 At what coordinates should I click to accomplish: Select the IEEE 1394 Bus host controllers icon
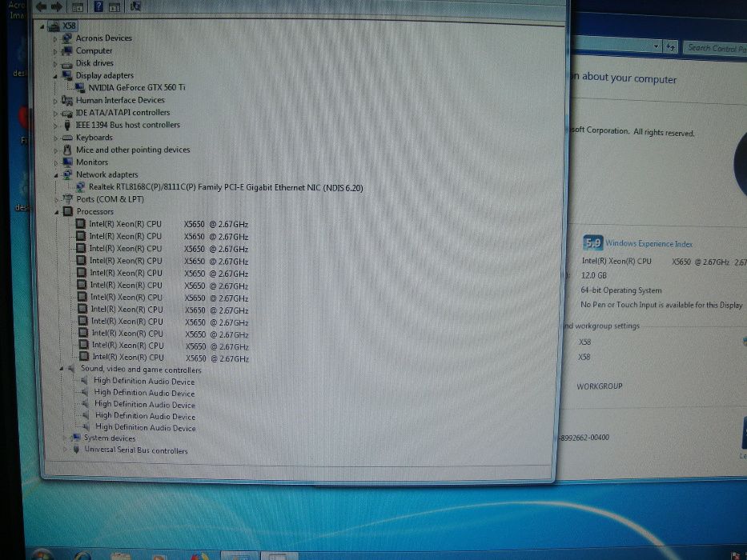click(67, 125)
